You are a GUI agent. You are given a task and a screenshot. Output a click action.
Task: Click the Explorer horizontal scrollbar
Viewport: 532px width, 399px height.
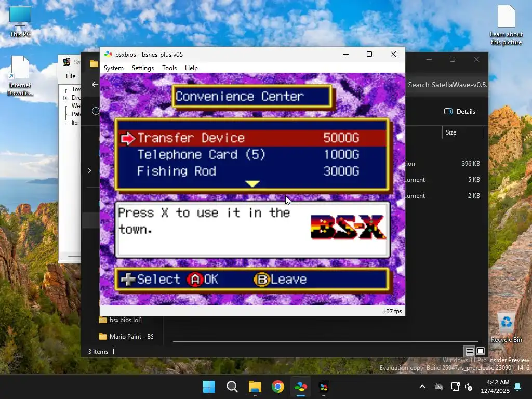click(x=326, y=341)
